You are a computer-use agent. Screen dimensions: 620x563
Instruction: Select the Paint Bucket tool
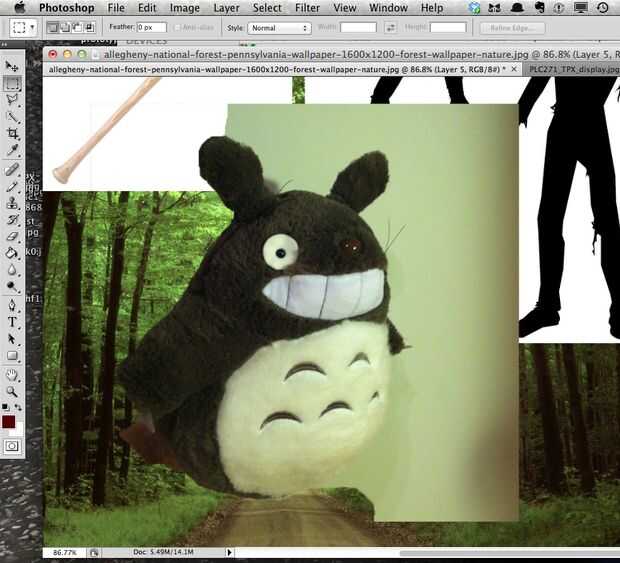(12, 253)
